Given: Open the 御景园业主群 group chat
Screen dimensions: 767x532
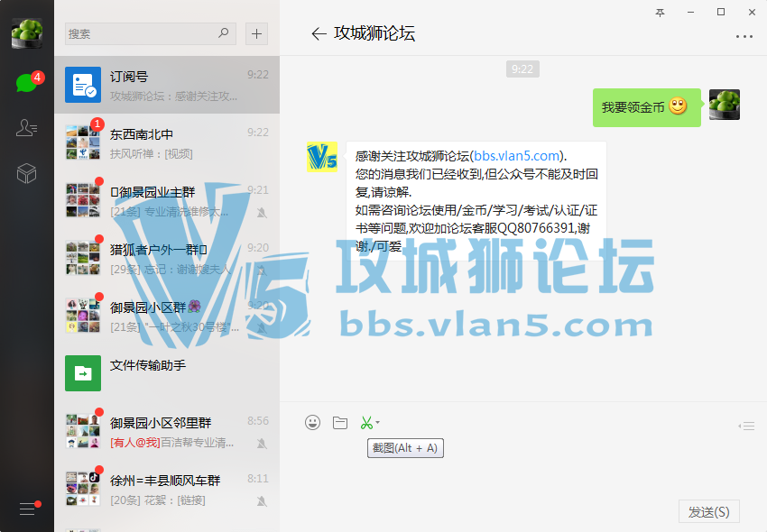Looking at the screenshot, I should click(x=167, y=200).
